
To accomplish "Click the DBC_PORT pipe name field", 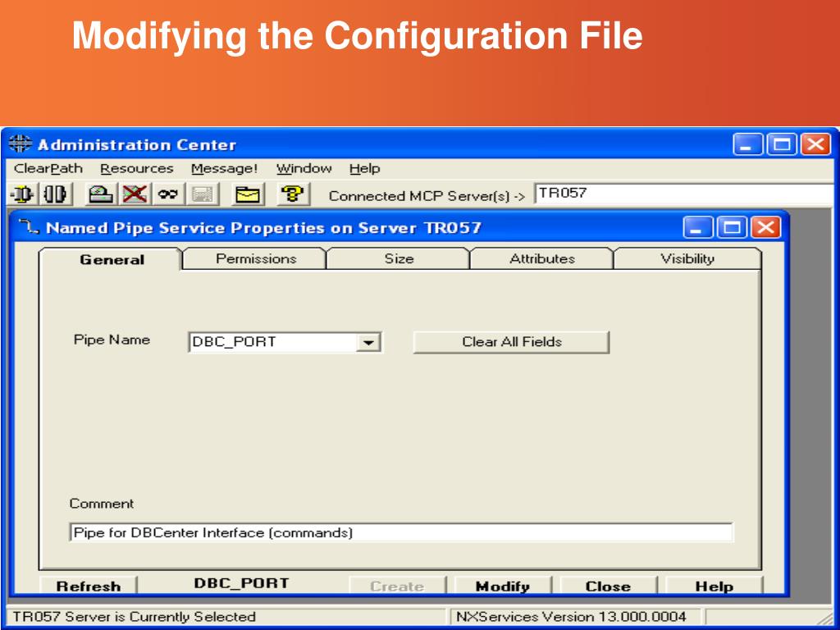I will (x=273, y=342).
